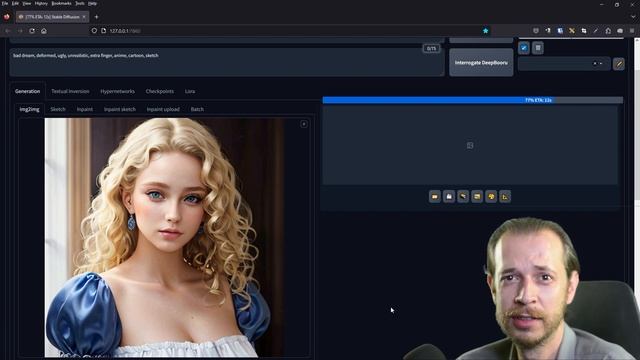Remove input image with corner icon
The height and width of the screenshot is (360, 640).
tap(304, 124)
